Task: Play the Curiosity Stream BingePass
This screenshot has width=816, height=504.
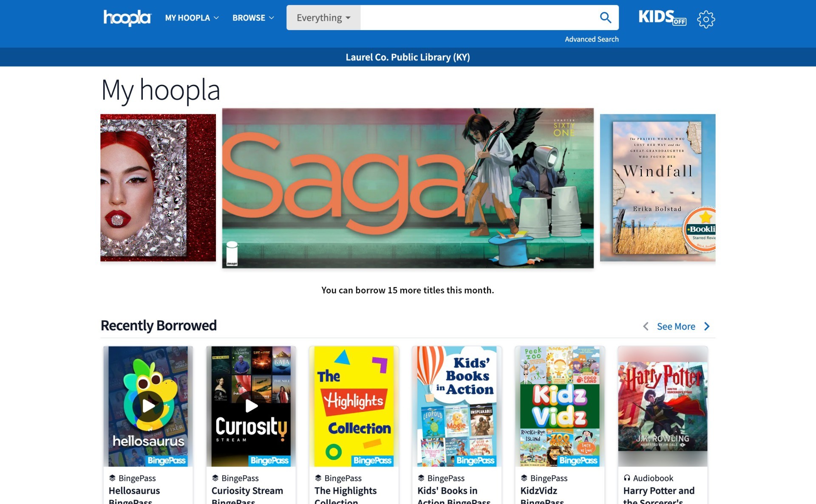Action: 251,406
